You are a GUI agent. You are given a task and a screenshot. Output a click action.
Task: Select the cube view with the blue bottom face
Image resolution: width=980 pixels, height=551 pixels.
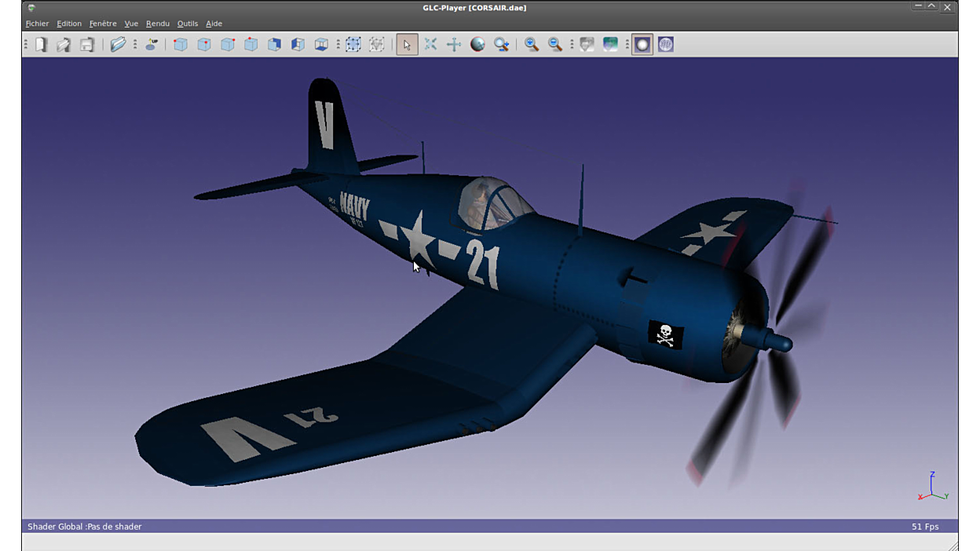pos(321,45)
